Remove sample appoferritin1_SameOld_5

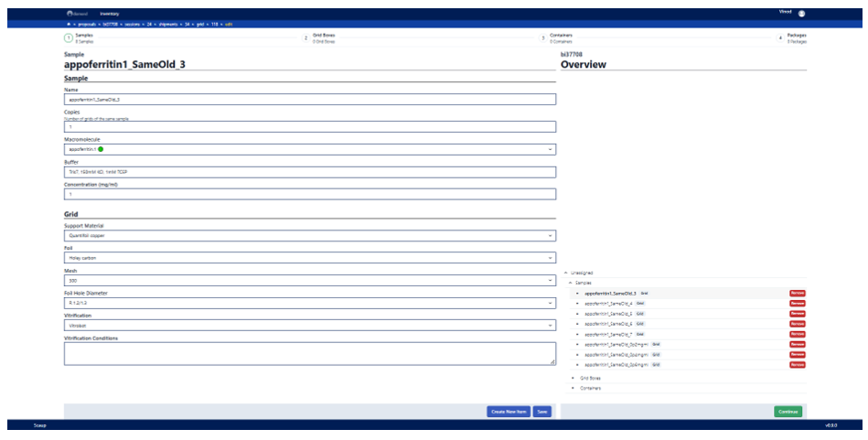798,314
